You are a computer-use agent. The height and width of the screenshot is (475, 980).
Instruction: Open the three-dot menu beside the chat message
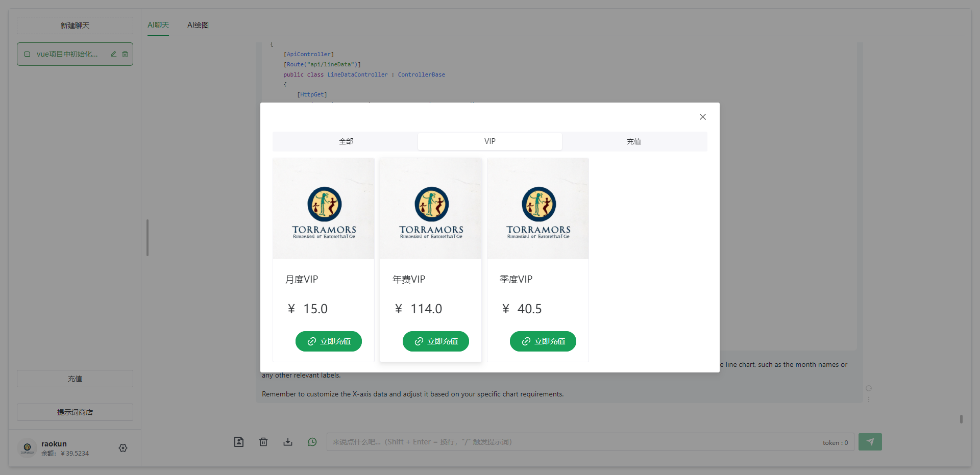tap(869, 399)
